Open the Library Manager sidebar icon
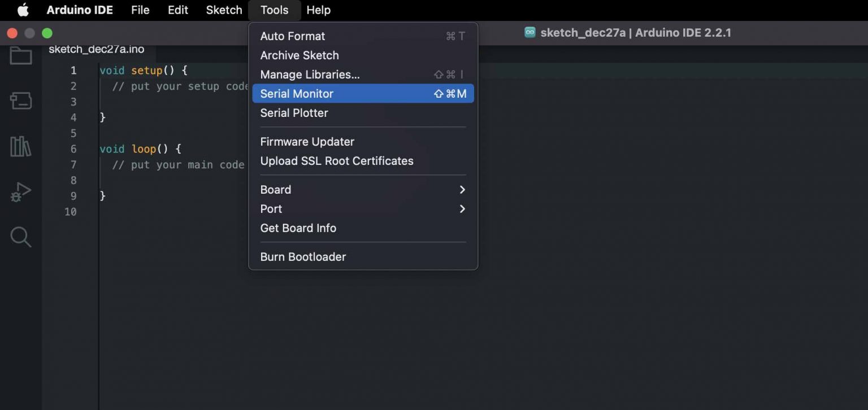 21,147
